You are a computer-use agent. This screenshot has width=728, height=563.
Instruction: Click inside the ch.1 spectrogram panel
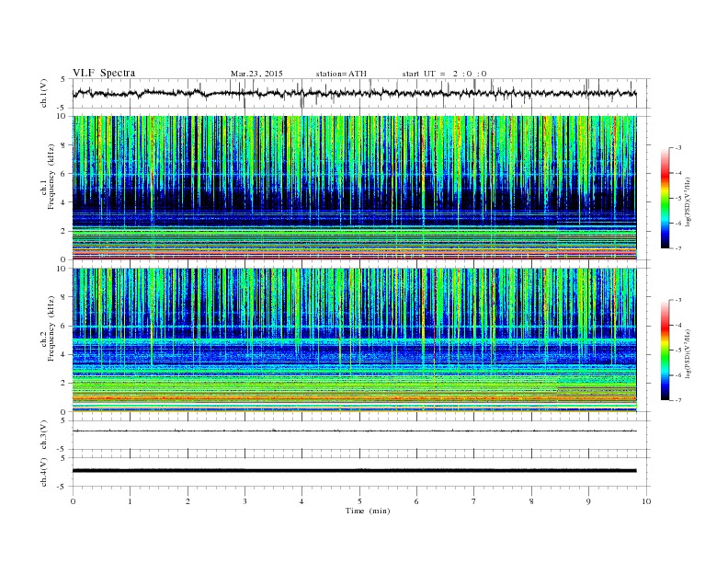354,188
